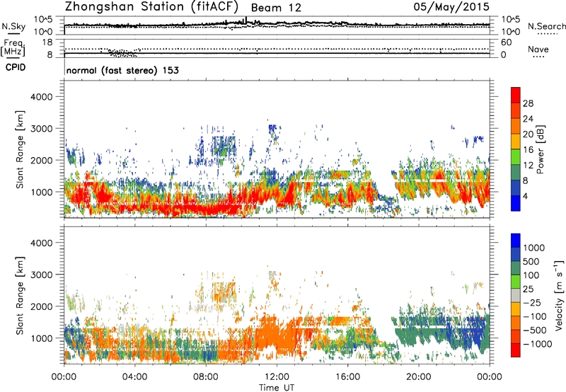Click the '18' frequency axis tick label
566x392 pixels.
point(47,42)
